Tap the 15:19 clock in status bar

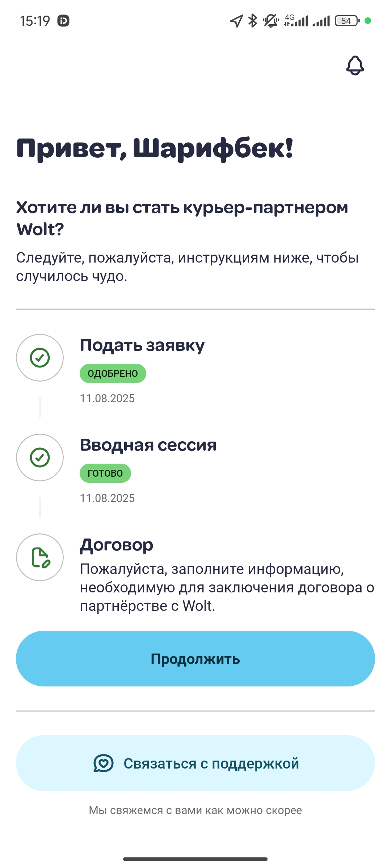pos(35,21)
